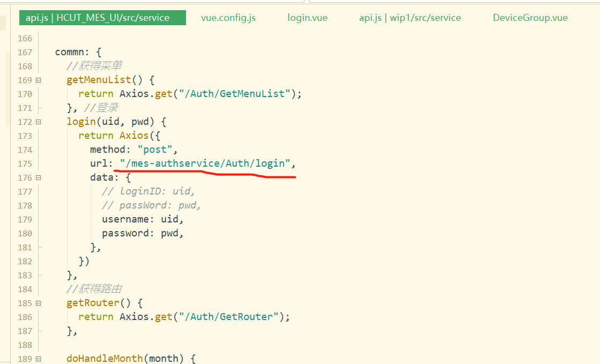The image size is (600, 364).
Task: Collapse the getMenuList fold marker on line 169
Action: 38,80
